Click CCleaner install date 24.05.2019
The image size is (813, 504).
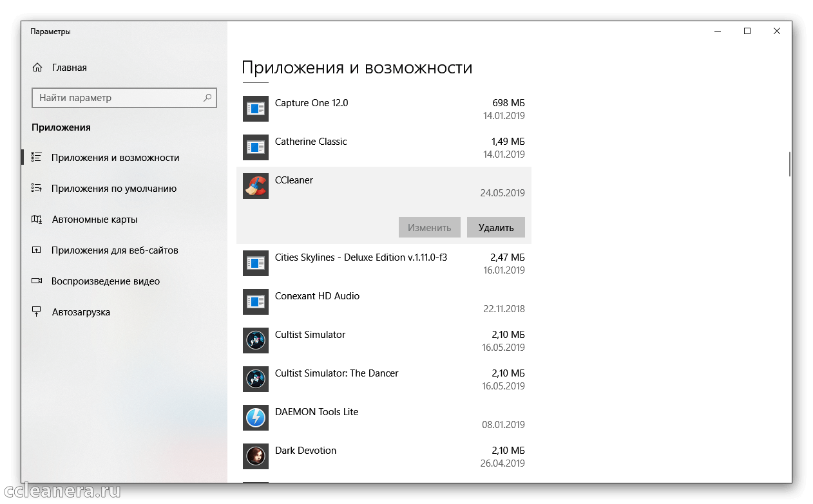point(502,193)
